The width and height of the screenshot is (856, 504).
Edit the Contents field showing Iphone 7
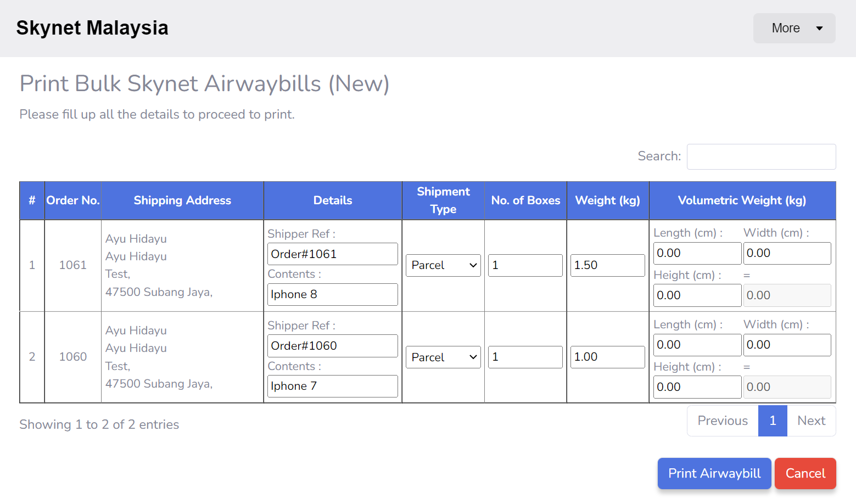(x=333, y=387)
